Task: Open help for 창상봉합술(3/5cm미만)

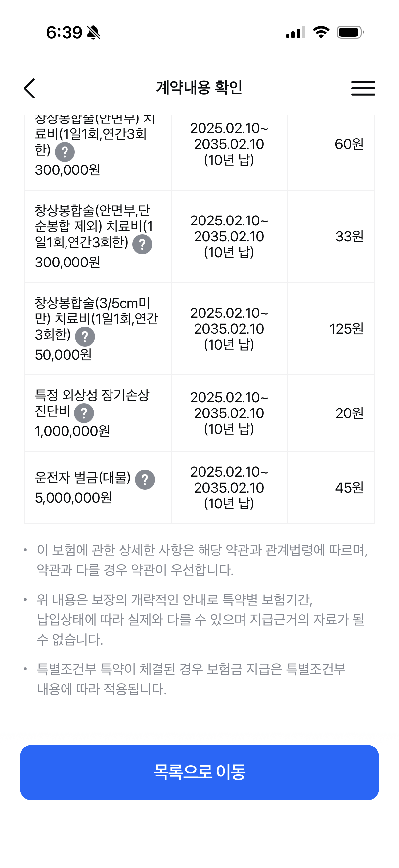Action: click(x=85, y=337)
